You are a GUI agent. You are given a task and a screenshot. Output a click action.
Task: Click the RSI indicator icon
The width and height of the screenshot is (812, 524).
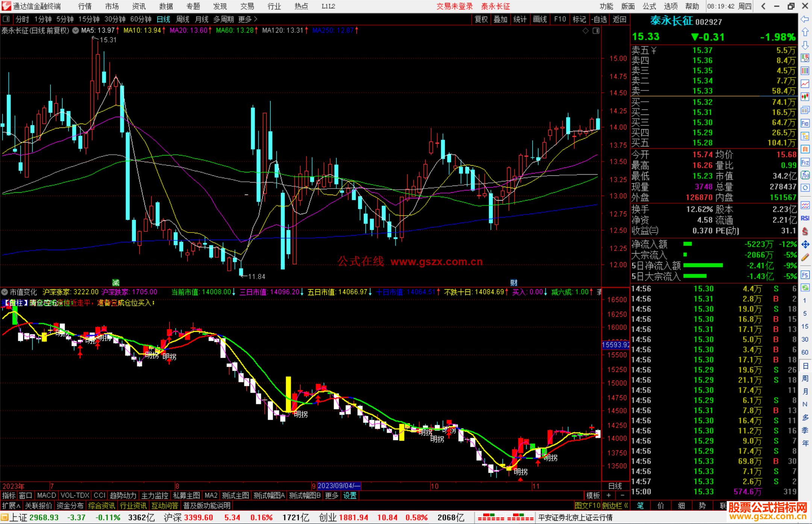[805, 218]
